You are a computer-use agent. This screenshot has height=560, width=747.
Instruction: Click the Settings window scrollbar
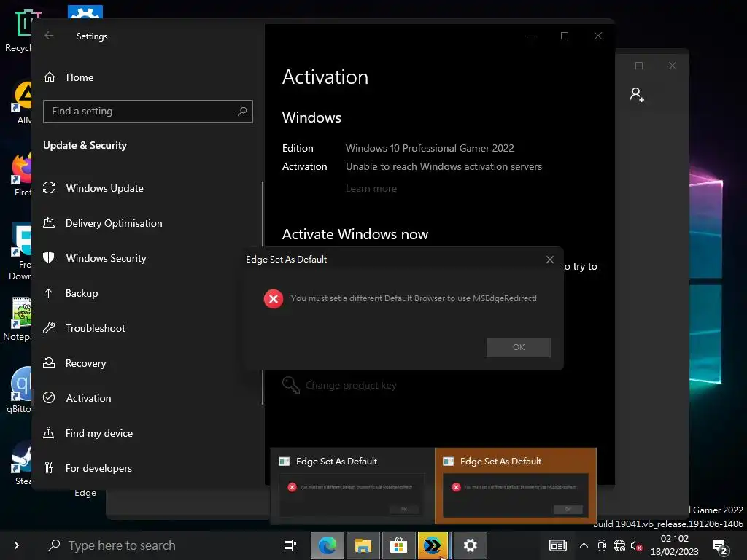263,293
